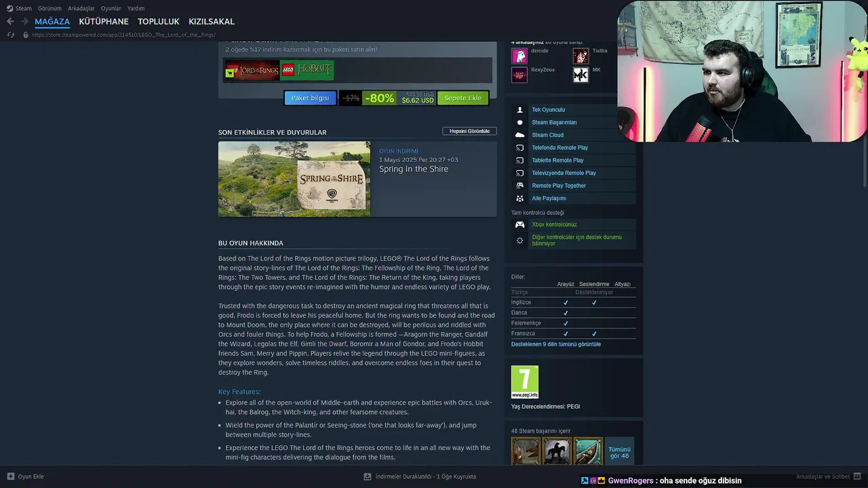868x488 pixels.
Task: Click the Remote Play Together icon
Action: [x=520, y=186]
